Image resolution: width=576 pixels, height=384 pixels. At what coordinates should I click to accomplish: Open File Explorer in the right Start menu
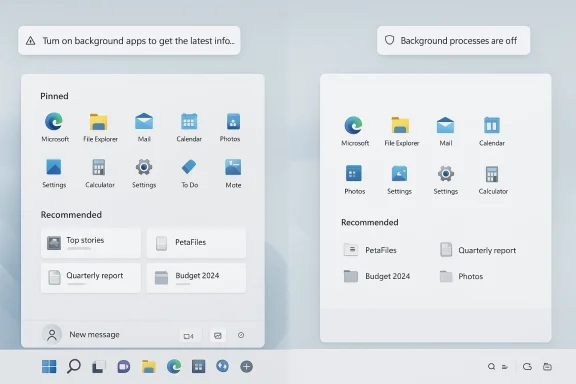coord(400,125)
